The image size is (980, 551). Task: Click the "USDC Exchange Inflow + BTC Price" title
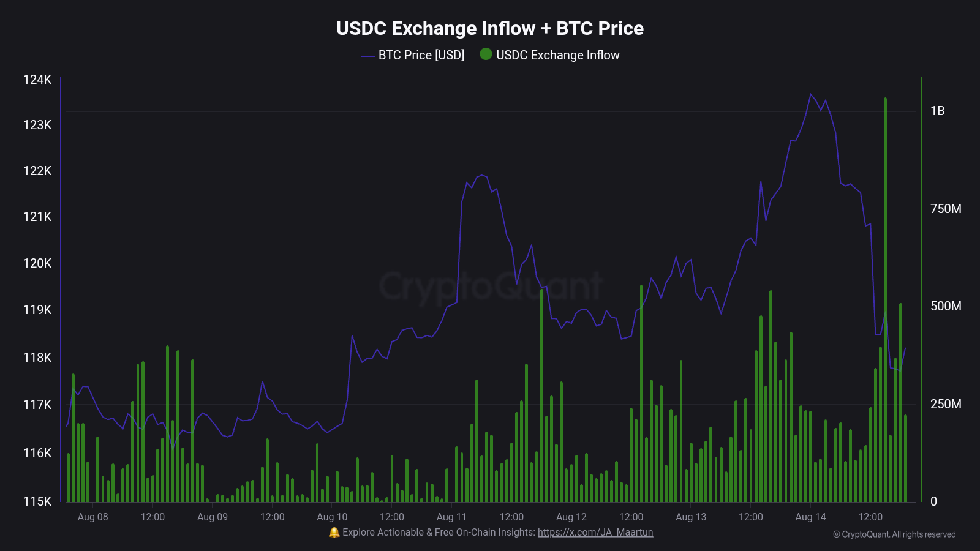tap(490, 28)
